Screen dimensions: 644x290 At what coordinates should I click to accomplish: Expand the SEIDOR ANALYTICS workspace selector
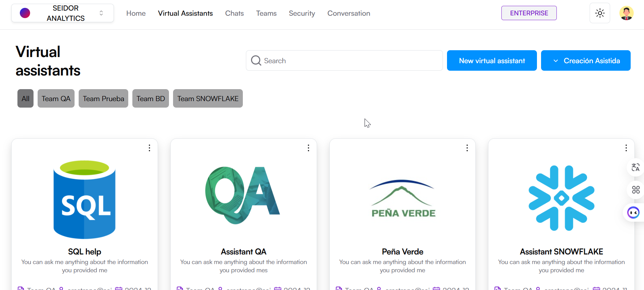63,13
